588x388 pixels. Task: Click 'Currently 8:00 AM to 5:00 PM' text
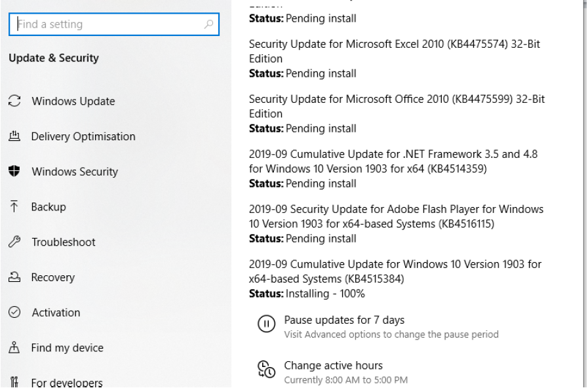click(x=345, y=379)
